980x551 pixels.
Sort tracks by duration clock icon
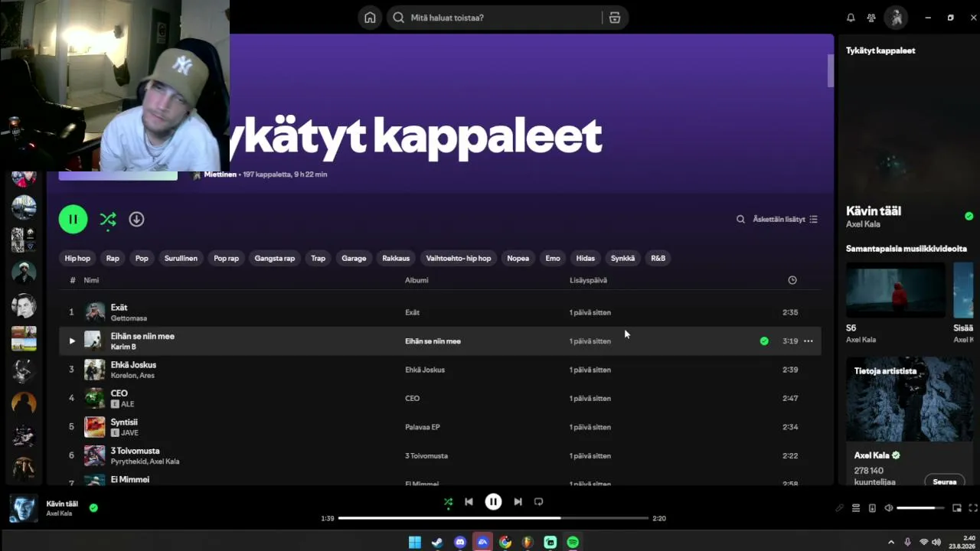tap(792, 280)
